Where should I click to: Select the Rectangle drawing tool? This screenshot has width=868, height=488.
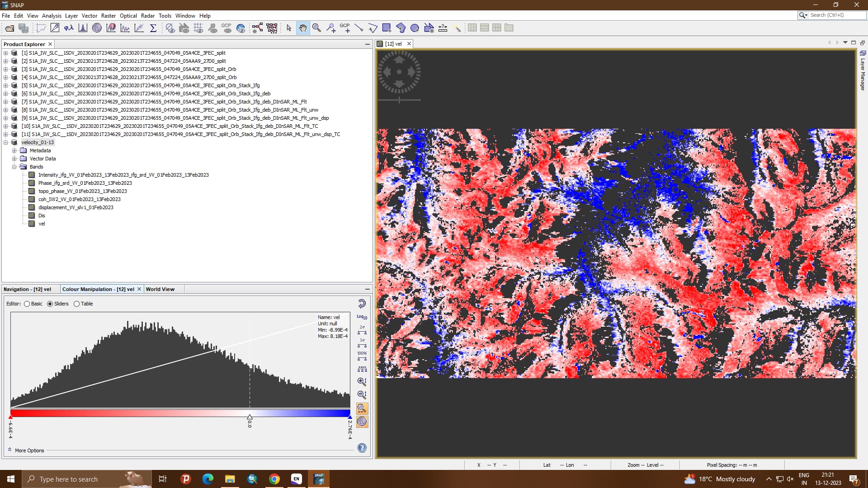coord(387,28)
